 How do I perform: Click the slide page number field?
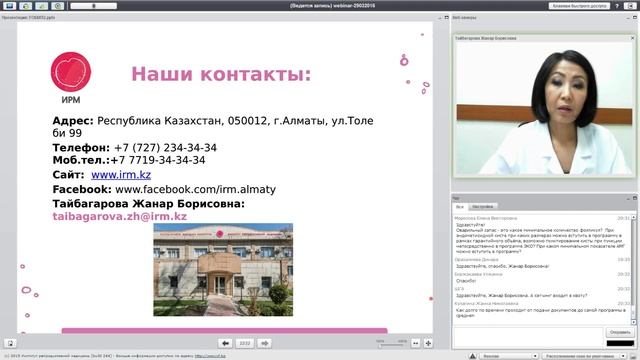[244, 343]
